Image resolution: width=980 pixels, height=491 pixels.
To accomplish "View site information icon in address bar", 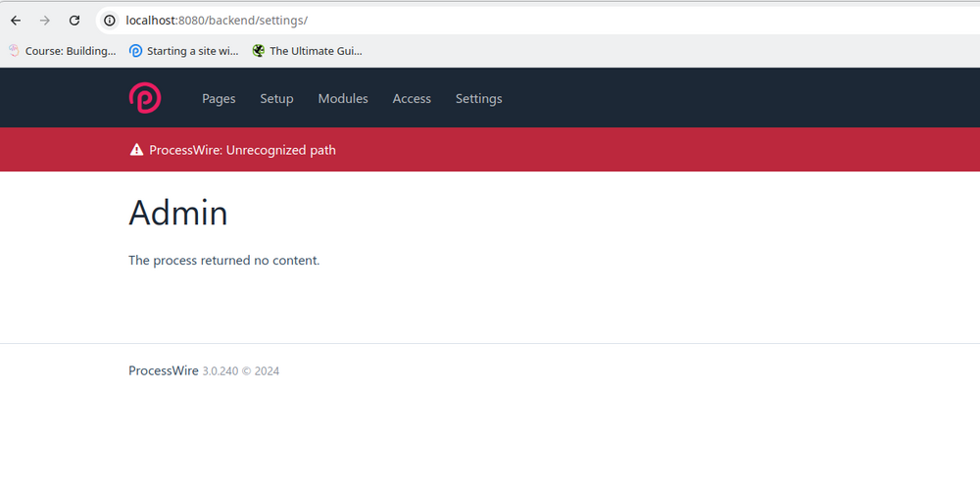I will click(x=110, y=21).
